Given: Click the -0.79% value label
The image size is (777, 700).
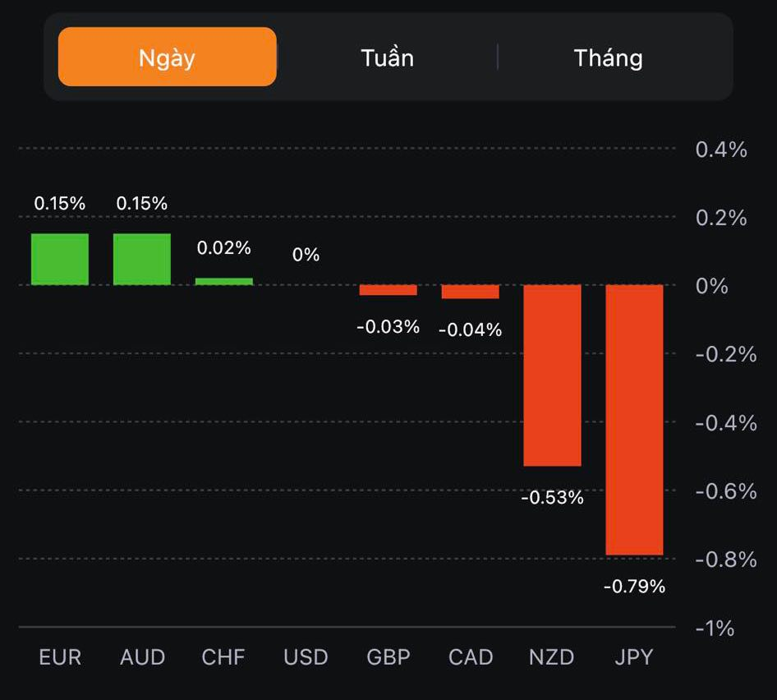Looking at the screenshot, I should tap(634, 587).
